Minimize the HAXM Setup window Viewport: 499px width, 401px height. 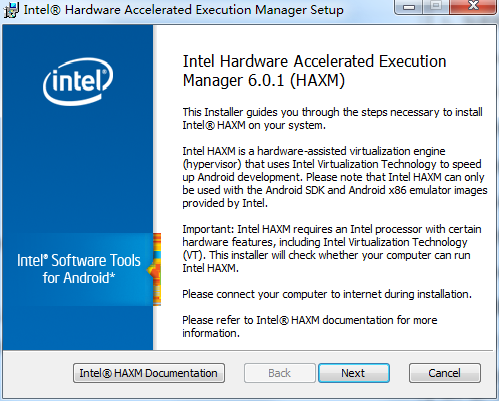pyautogui.click(x=409, y=7)
